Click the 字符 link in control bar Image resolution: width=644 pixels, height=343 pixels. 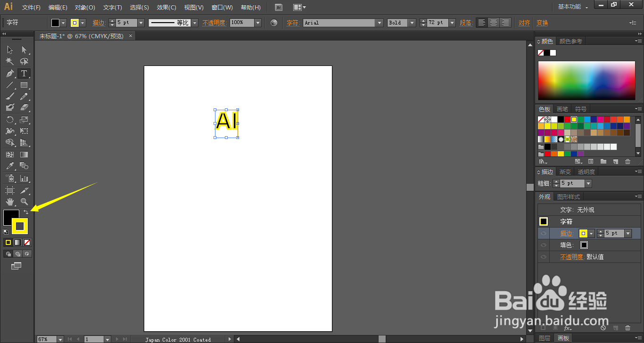pyautogui.click(x=293, y=23)
